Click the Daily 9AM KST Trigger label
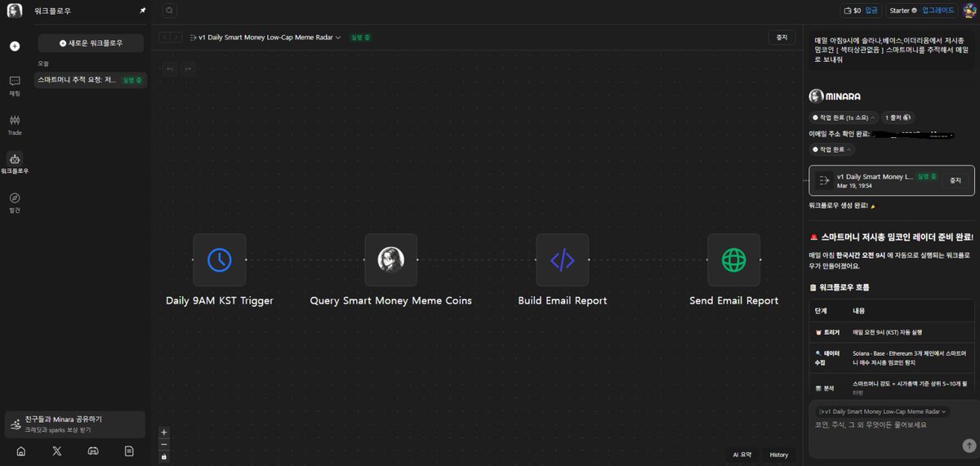Viewport: 980px width, 466px height. [219, 300]
